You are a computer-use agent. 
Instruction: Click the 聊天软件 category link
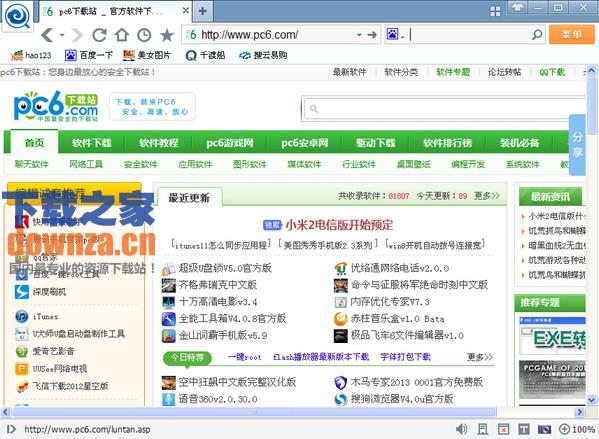[x=31, y=164]
